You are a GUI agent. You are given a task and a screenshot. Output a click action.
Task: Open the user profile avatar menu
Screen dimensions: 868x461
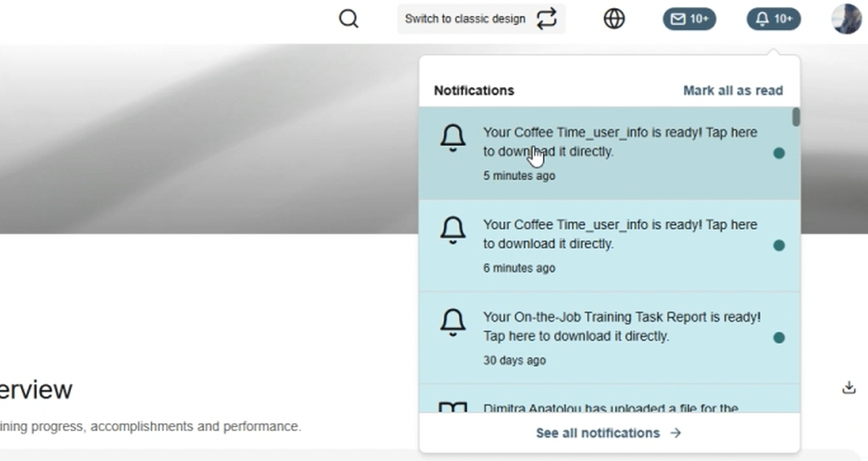[846, 19]
